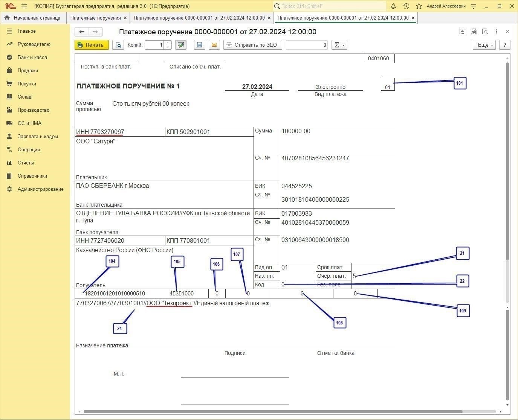Open the Главное section
The height and width of the screenshot is (420, 518).
[26, 31]
